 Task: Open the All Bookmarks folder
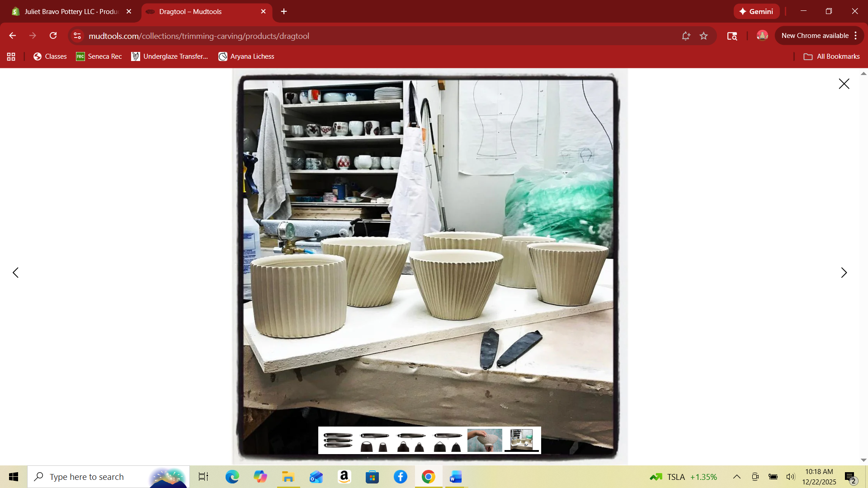point(831,56)
